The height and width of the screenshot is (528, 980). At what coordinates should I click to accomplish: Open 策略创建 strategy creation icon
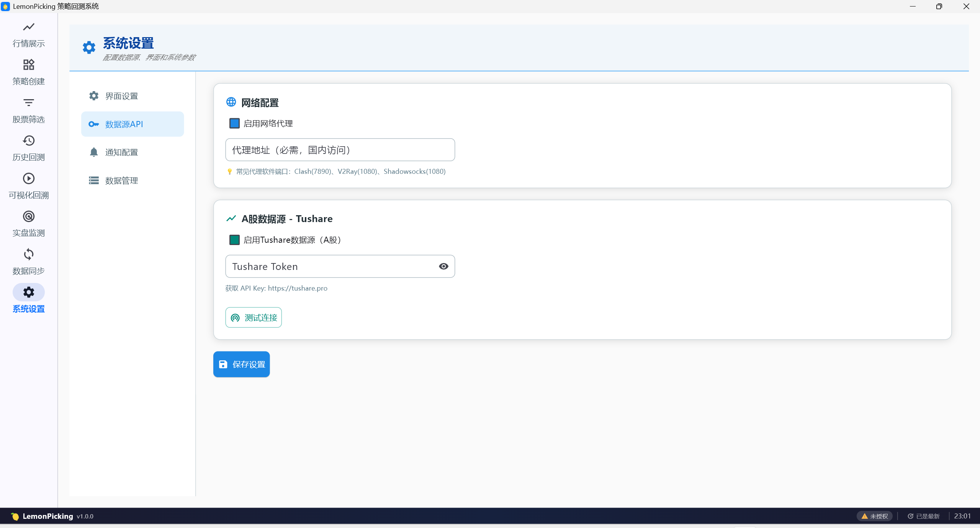[x=29, y=65]
